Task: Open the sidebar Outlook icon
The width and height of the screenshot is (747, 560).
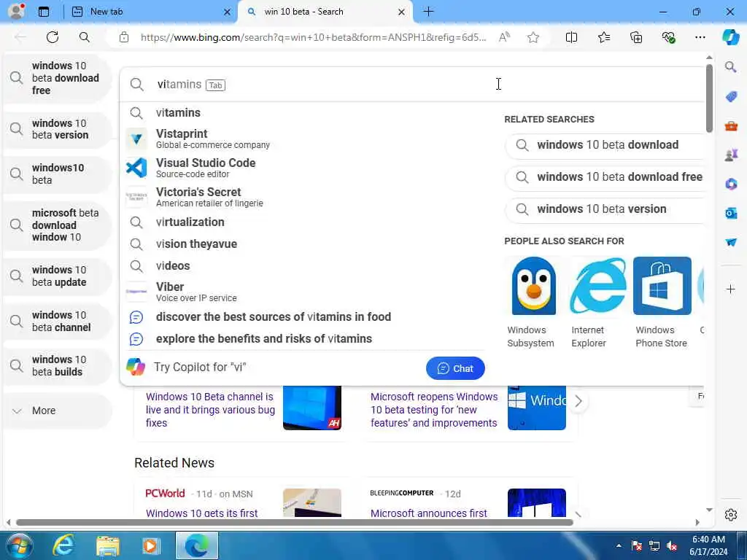Action: point(731,213)
